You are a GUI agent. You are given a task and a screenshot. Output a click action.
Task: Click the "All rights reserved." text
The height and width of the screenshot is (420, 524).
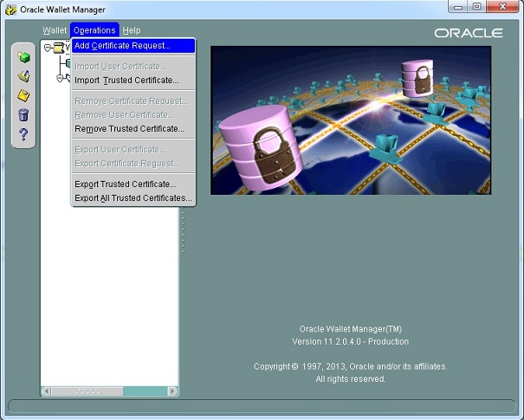pyautogui.click(x=351, y=379)
